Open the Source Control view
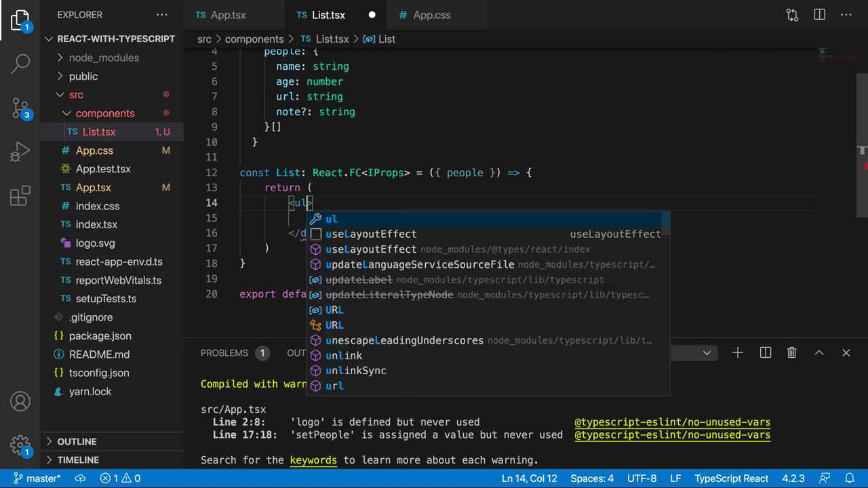This screenshot has width=868, height=488. tap(20, 107)
